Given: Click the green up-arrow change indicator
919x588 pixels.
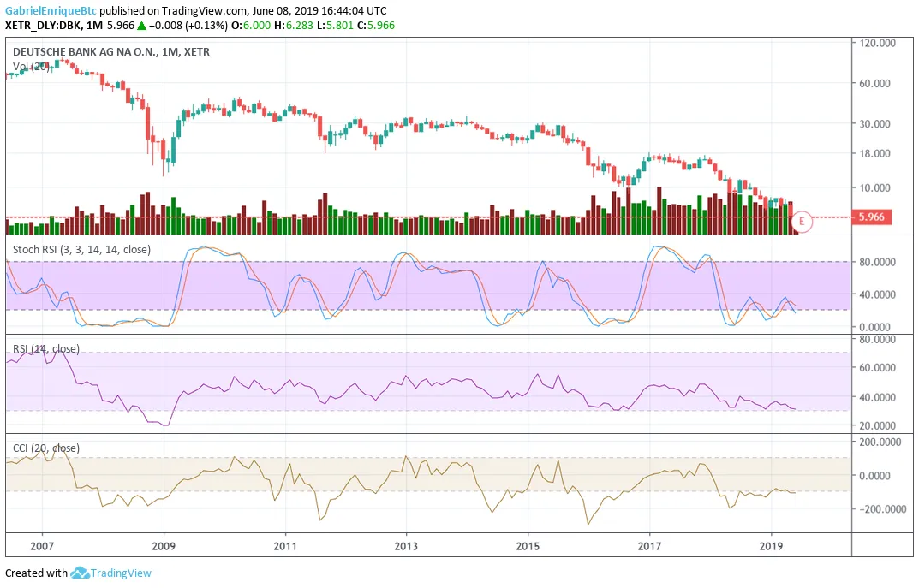Looking at the screenshot, I should pos(141,26).
